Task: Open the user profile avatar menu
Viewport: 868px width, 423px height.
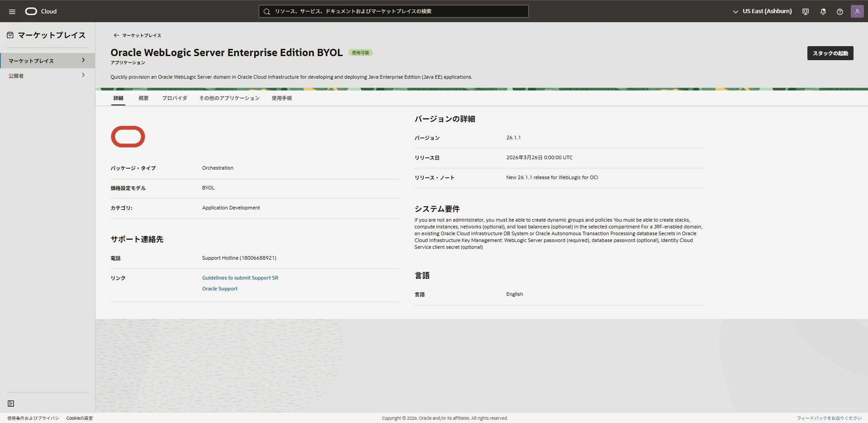Action: click(857, 11)
